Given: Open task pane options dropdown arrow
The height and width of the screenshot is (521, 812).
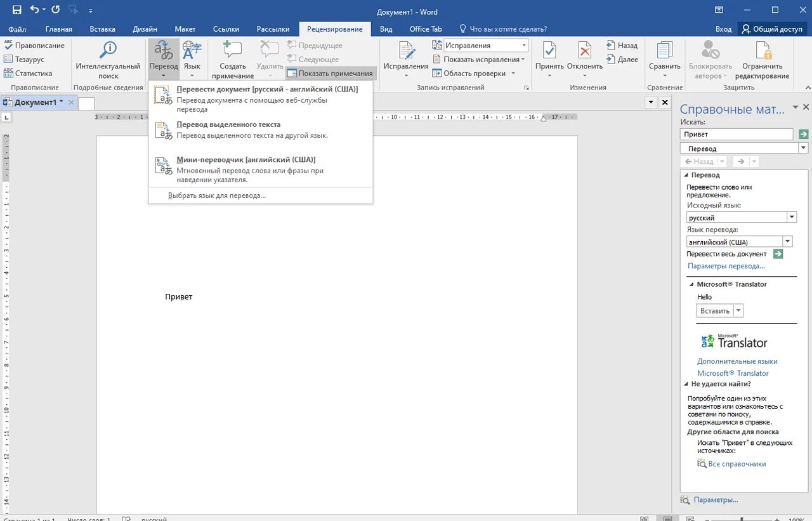Looking at the screenshot, I should (796, 107).
